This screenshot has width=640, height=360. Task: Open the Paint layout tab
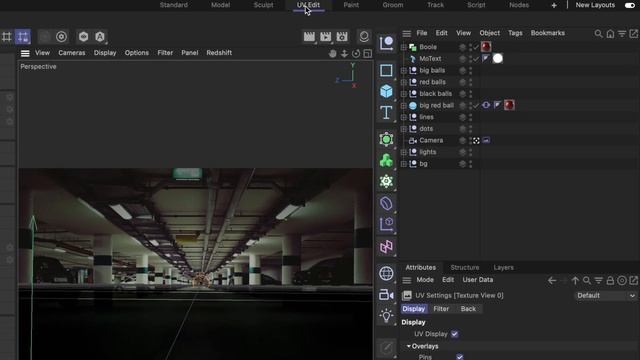pyautogui.click(x=351, y=5)
